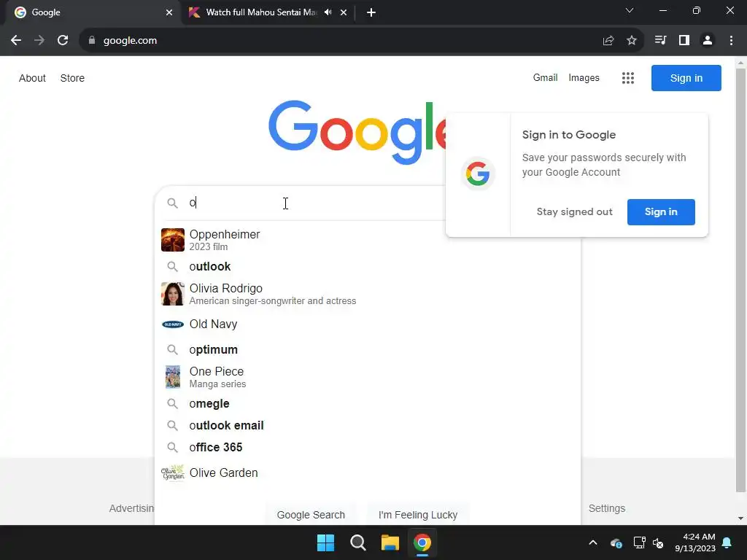Image resolution: width=747 pixels, height=560 pixels.
Task: Open the OneDrive cloud tray icon
Action: click(x=616, y=542)
